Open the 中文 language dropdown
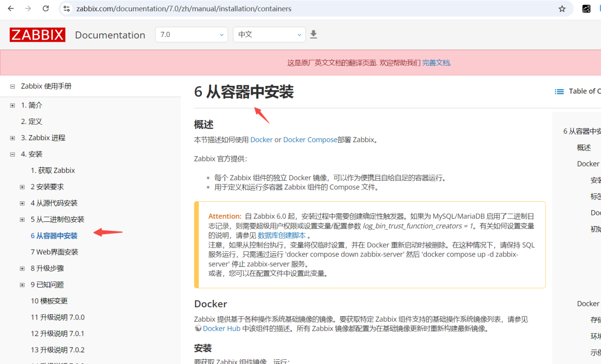 269,35
